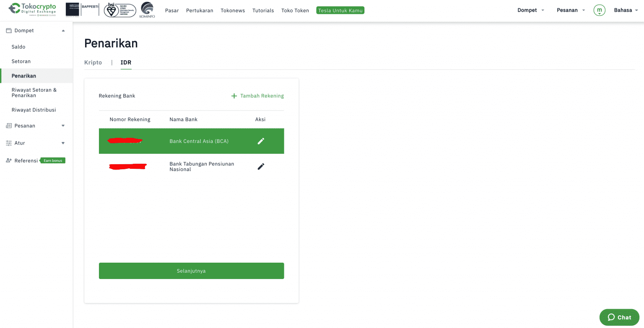
Task: Open the Bahasa language dropdown
Action: [626, 10]
